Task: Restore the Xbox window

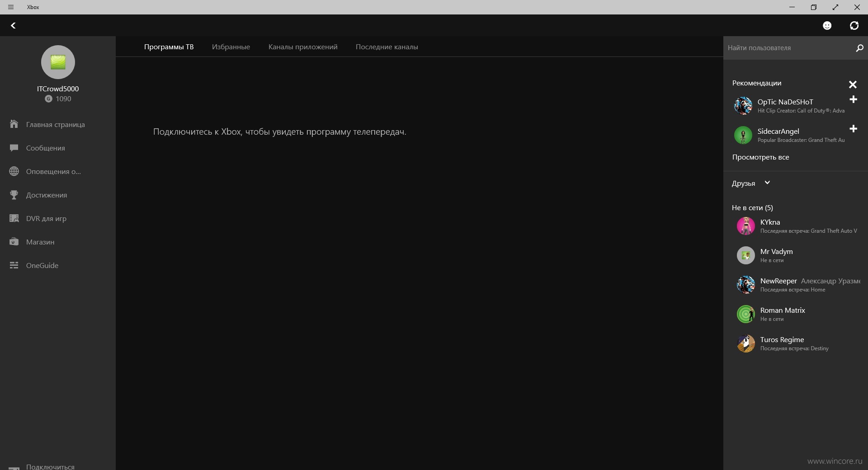Action: (x=814, y=7)
